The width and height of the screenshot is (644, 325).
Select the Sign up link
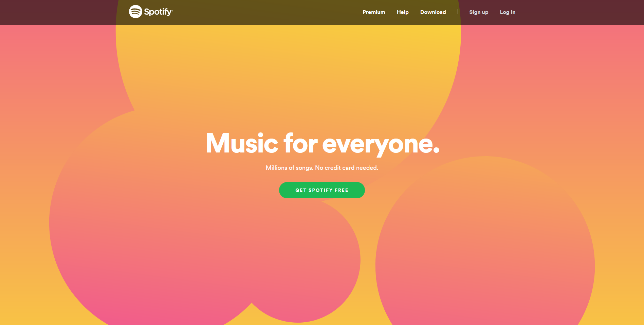pos(479,12)
